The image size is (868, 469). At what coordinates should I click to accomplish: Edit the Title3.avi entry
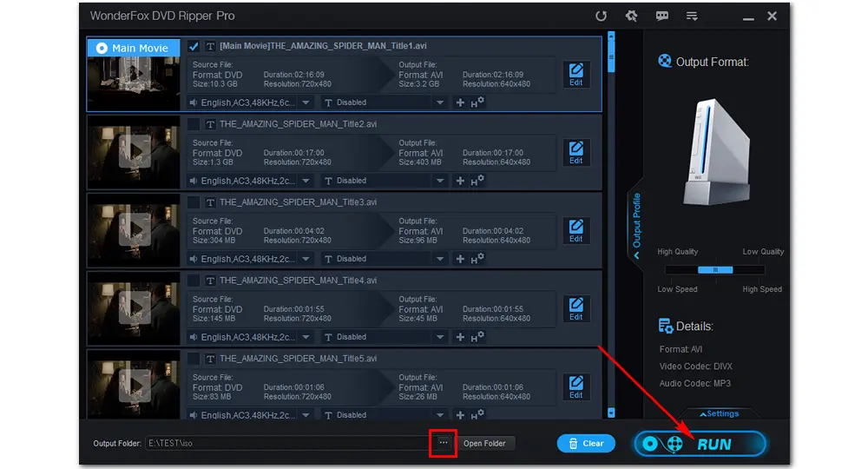coord(575,230)
